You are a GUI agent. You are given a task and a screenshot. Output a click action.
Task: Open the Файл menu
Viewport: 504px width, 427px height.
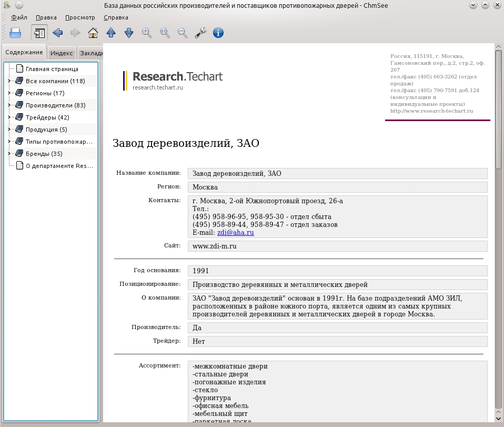point(19,17)
